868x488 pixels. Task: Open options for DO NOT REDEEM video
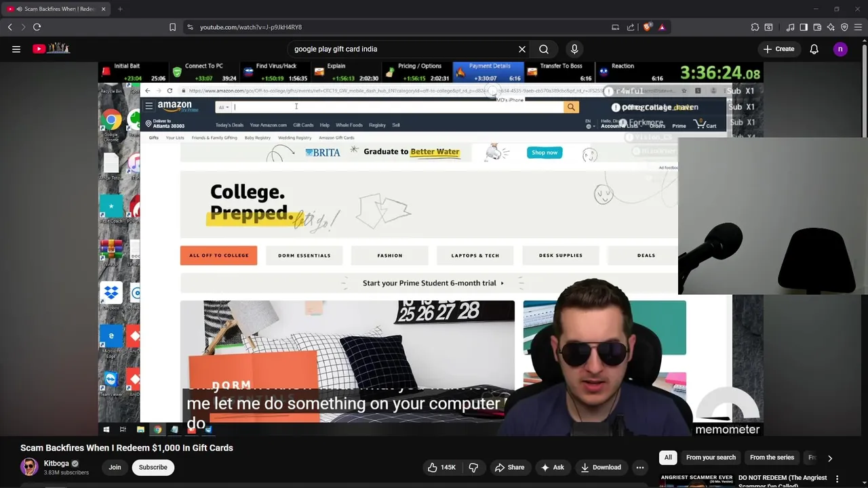click(837, 479)
